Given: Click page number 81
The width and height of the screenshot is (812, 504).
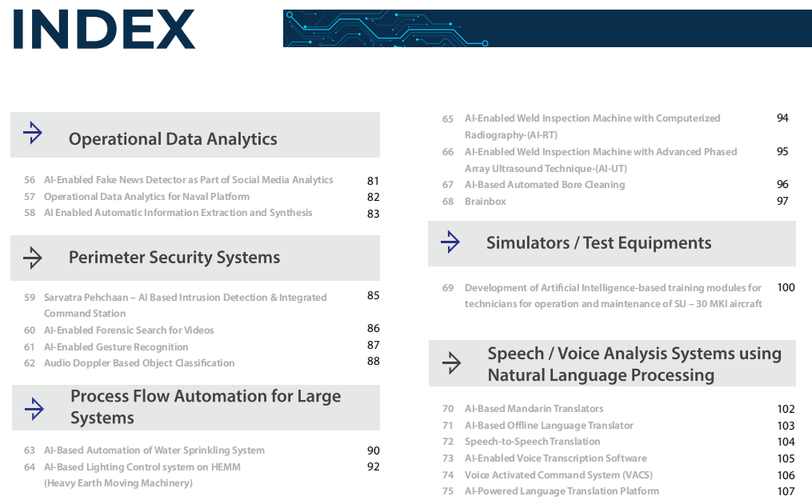Looking at the screenshot, I should click(374, 181).
